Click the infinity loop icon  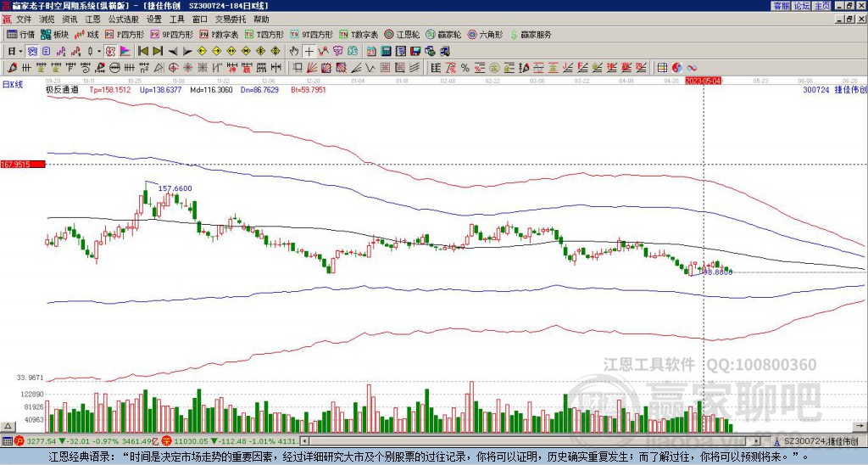692,68
